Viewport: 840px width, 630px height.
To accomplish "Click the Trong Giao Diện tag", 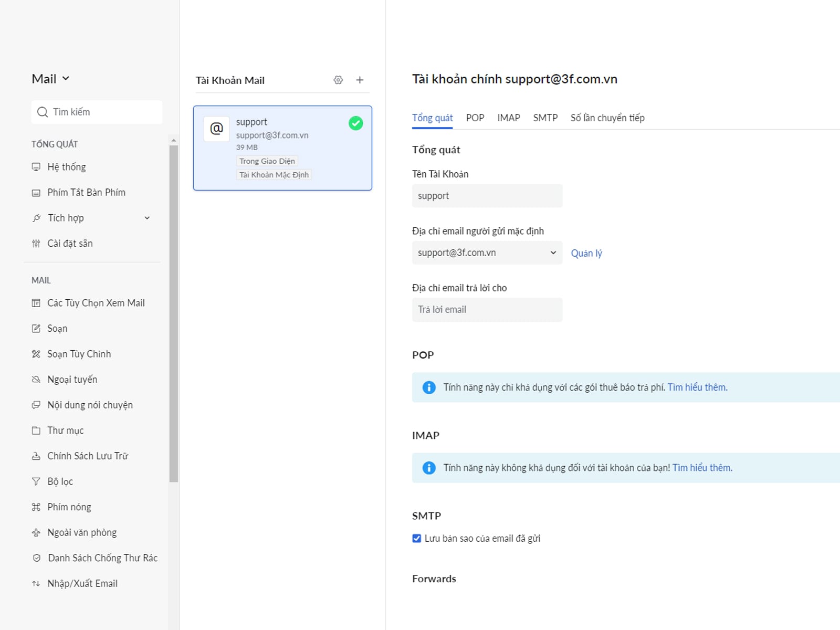I will [267, 161].
